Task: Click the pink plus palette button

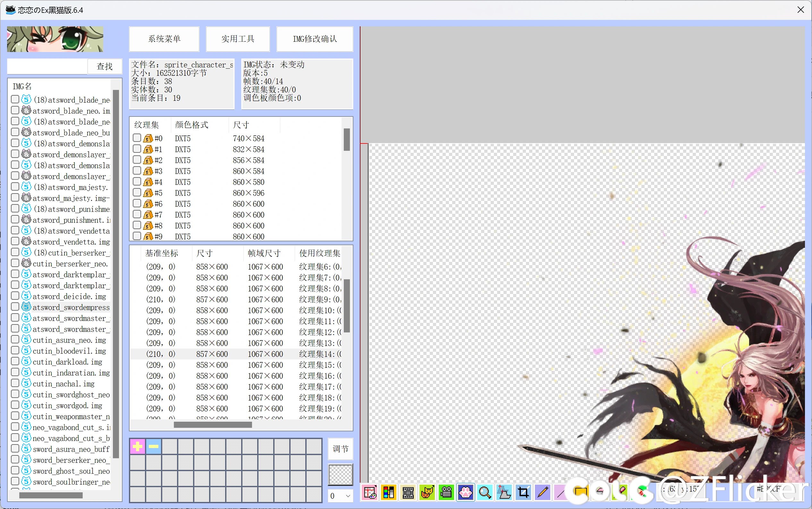Action: [138, 446]
